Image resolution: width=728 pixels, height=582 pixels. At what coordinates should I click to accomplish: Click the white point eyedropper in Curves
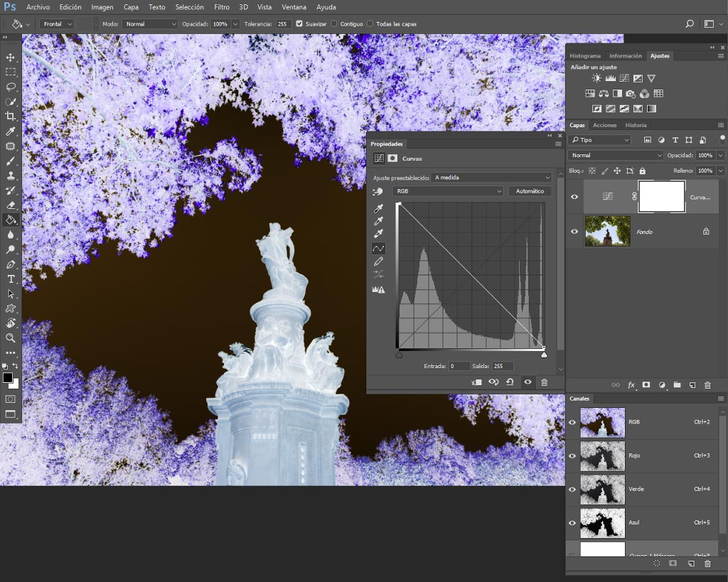379,234
